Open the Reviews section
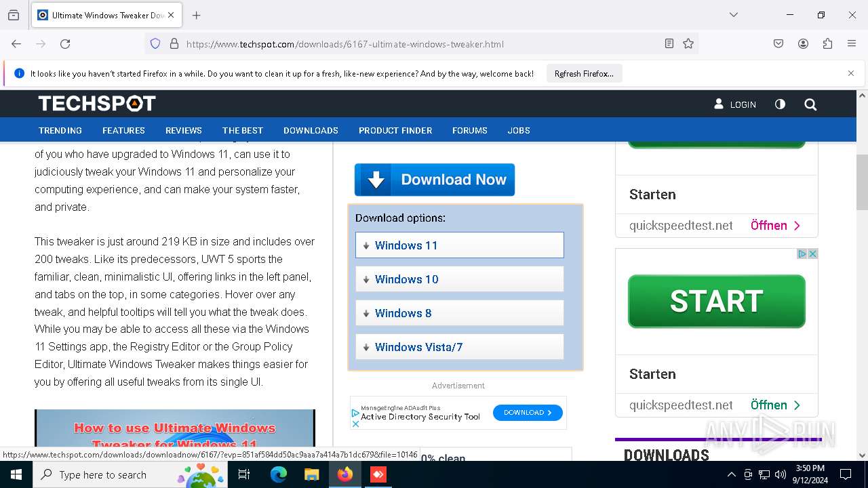 tap(184, 130)
